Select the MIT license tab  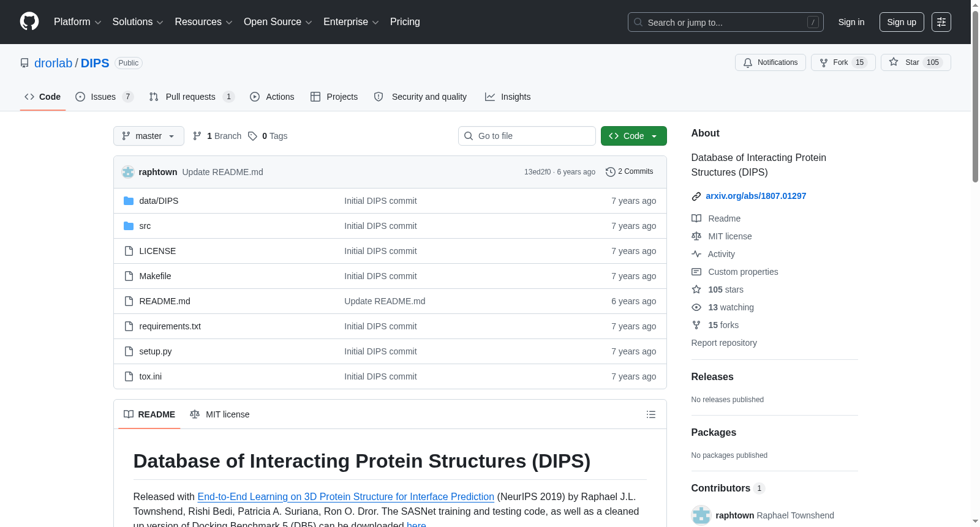[x=220, y=414]
